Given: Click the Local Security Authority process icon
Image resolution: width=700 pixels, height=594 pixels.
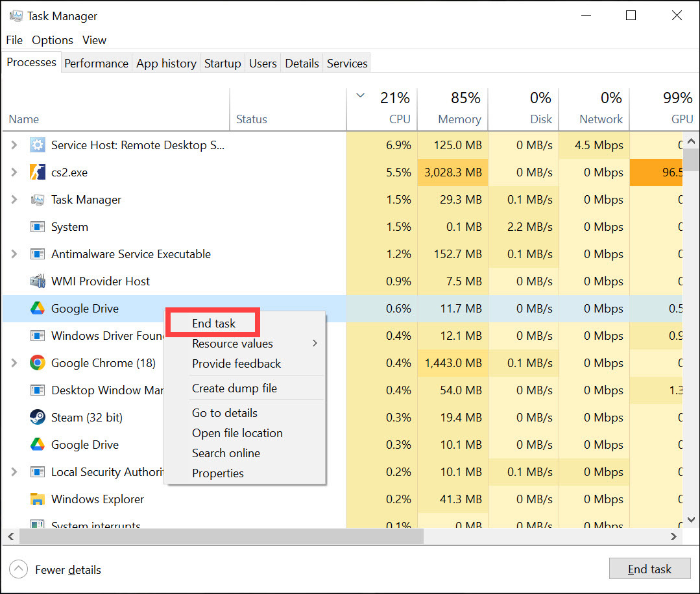Looking at the screenshot, I should [x=38, y=472].
